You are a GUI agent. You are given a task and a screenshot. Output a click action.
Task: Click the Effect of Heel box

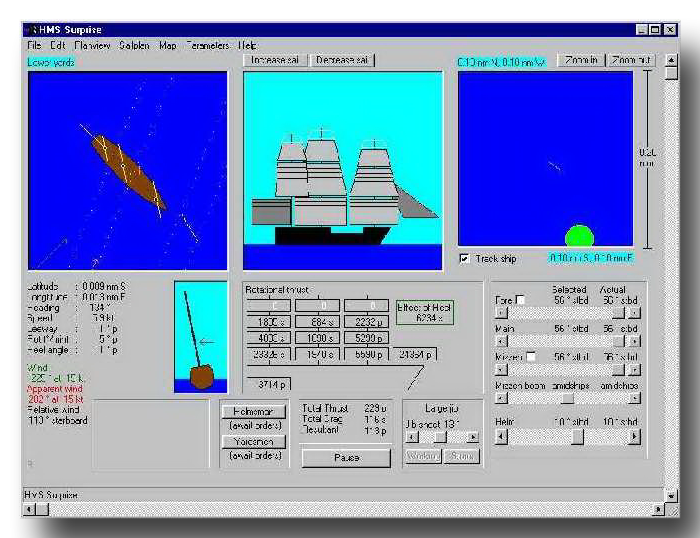pyautogui.click(x=425, y=312)
